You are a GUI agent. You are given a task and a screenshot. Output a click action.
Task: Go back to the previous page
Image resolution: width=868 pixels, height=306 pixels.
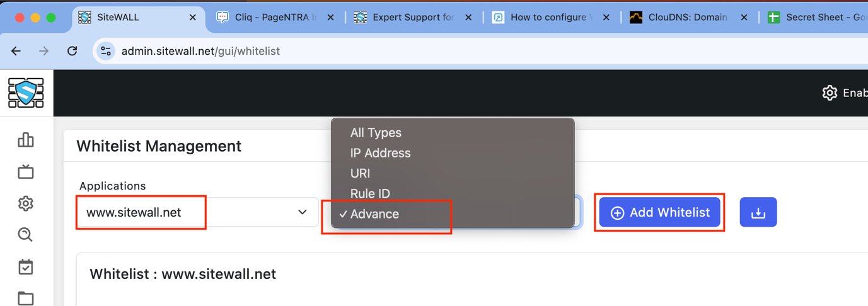click(x=16, y=51)
